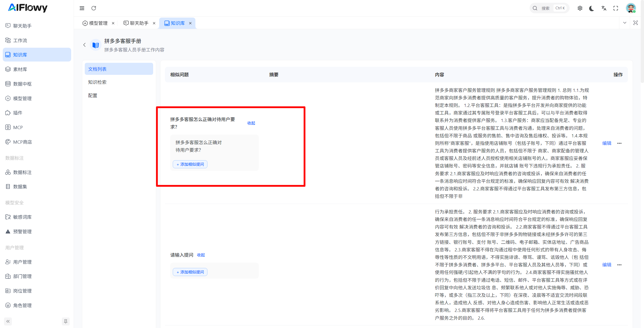Open more actions for second row
644x328 pixels.
click(x=619, y=265)
